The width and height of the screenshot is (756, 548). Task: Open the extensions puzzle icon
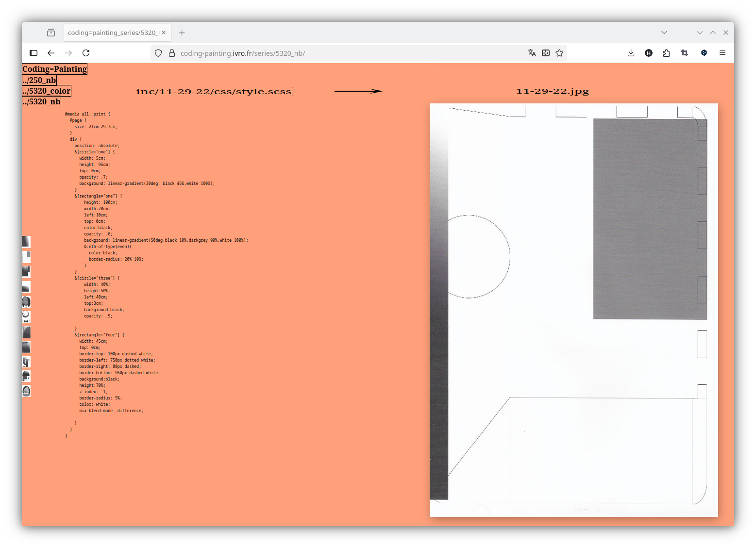(x=666, y=53)
